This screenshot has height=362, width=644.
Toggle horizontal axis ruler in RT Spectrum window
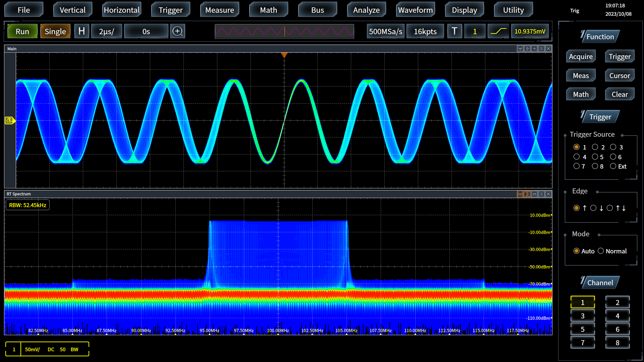pos(520,194)
